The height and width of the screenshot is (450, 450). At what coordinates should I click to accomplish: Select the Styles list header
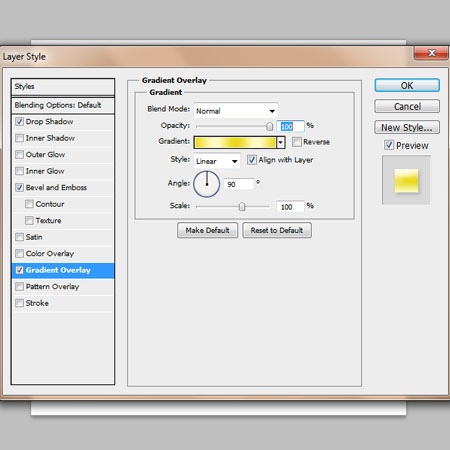point(63,87)
